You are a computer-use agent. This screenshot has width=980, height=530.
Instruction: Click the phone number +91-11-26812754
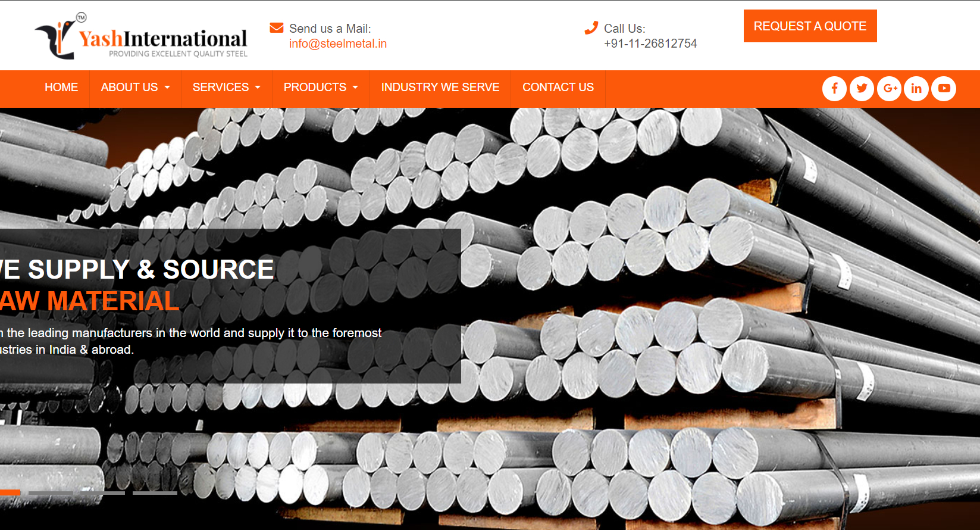[650, 43]
